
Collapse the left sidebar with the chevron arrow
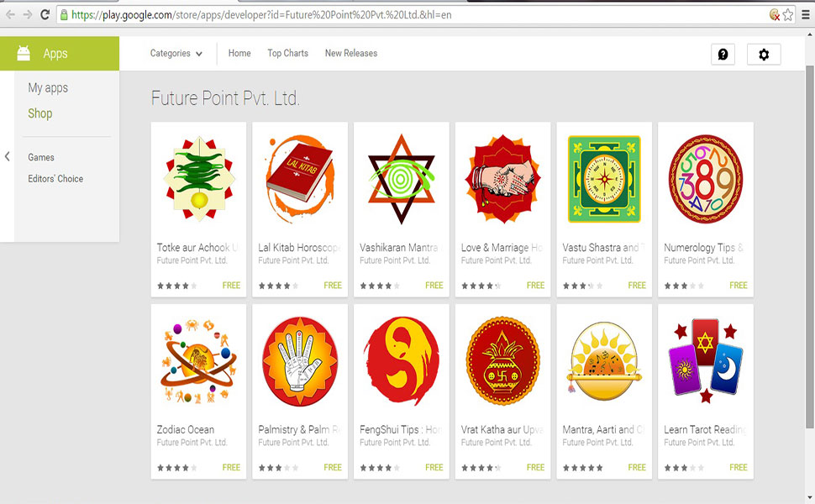(8, 156)
